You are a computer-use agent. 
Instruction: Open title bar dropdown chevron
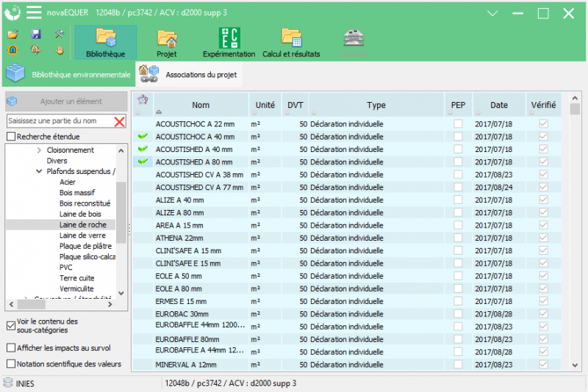pos(492,13)
